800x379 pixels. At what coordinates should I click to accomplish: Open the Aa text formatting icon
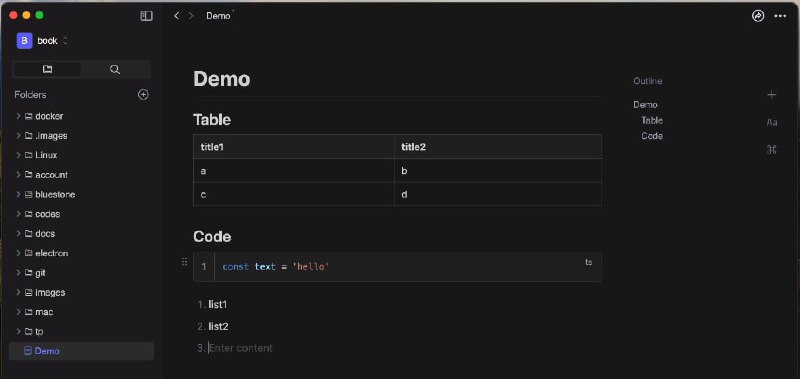[771, 122]
